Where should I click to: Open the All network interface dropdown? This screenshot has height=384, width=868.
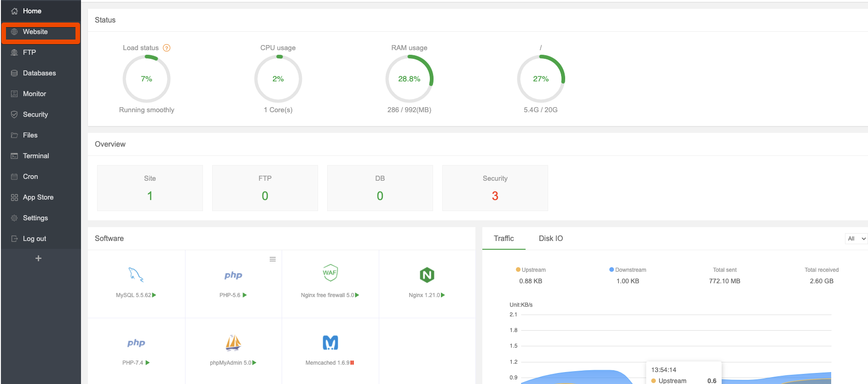point(856,239)
